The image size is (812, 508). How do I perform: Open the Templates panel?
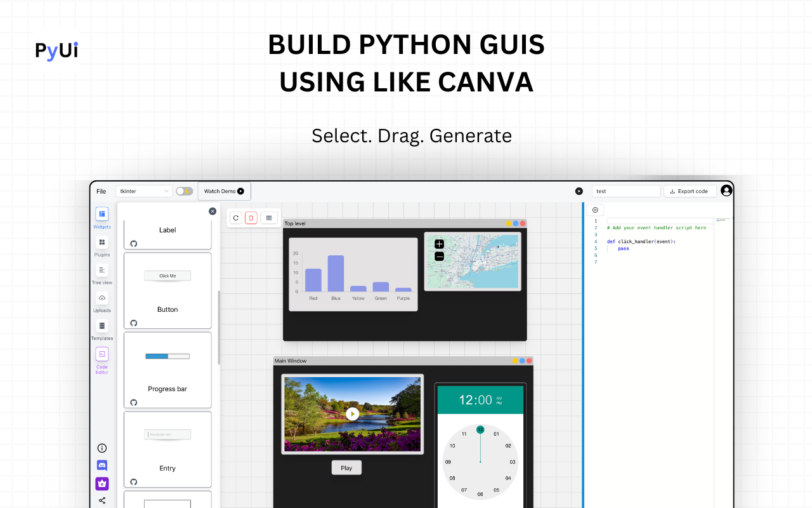point(101,330)
